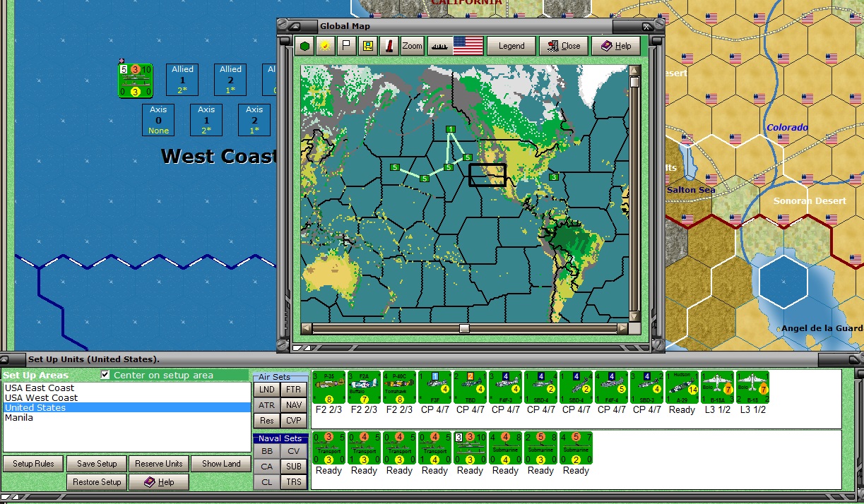Viewport: 864px width, 504px height.
Task: Select the P-35 fighter unit counter
Action: (329, 388)
